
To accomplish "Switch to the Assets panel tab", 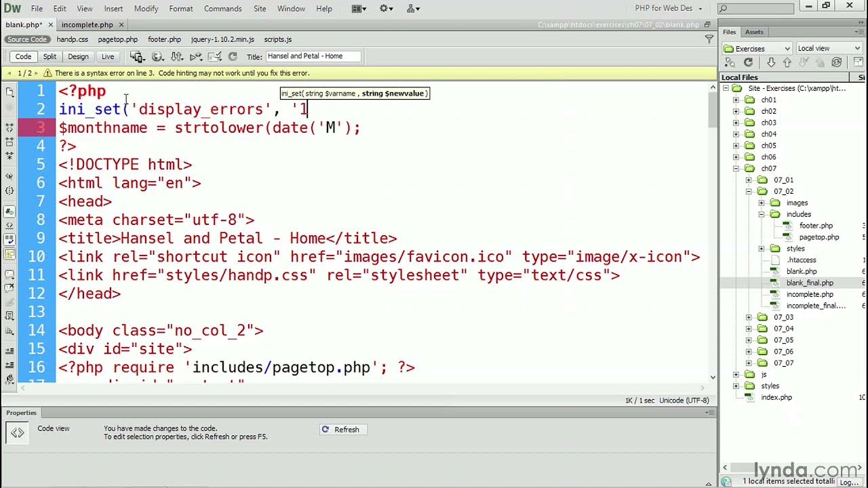I will tap(754, 32).
